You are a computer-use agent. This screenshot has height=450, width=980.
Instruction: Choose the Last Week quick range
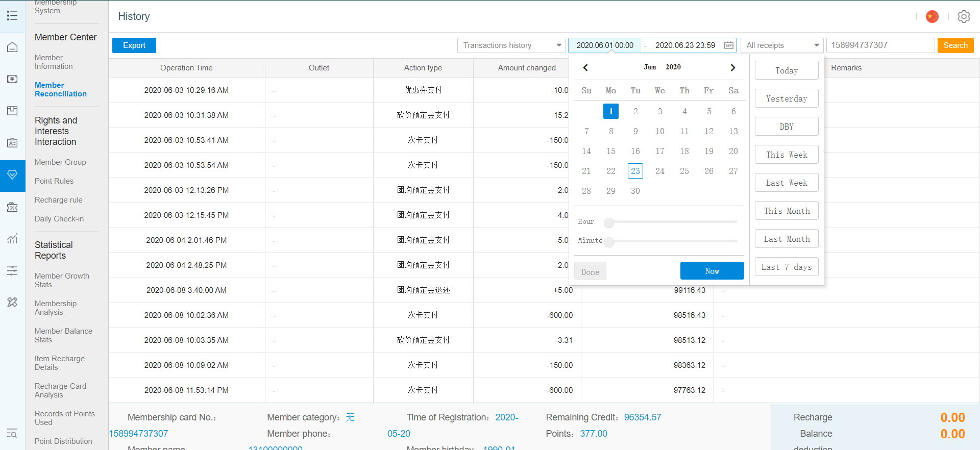(787, 183)
